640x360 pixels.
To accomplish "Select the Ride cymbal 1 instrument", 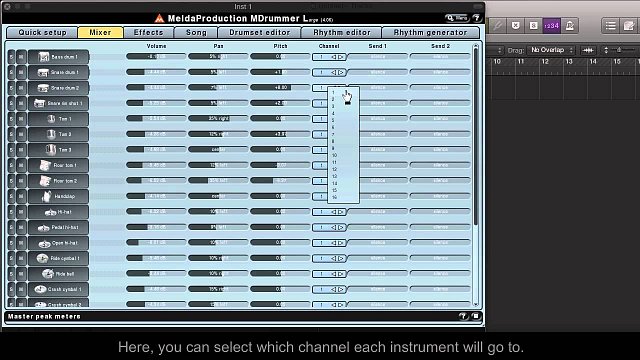I will click(58, 258).
